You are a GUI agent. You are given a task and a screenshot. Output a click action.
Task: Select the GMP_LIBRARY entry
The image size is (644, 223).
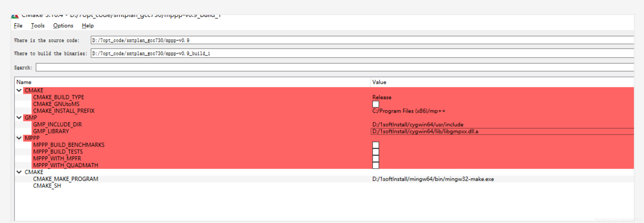(x=51, y=131)
